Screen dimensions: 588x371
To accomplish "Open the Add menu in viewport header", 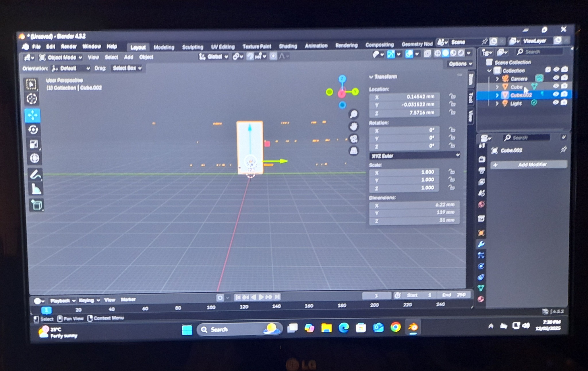I will coord(129,57).
